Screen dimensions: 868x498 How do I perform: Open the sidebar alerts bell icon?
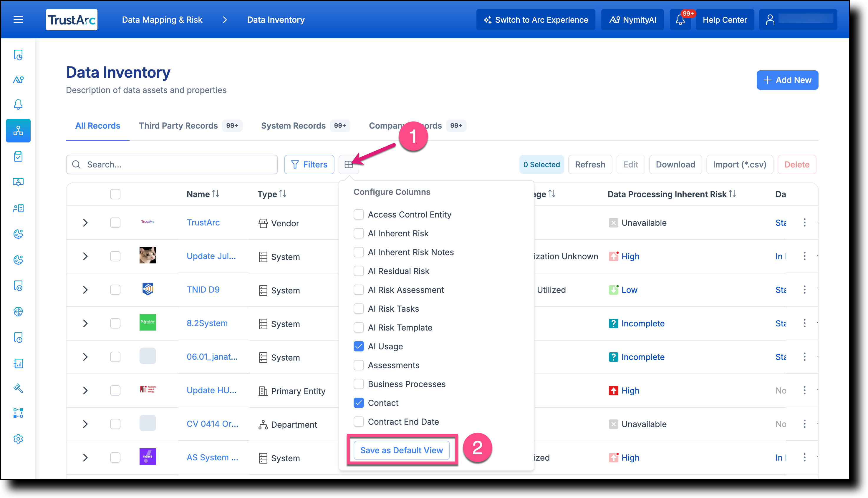[x=18, y=104]
